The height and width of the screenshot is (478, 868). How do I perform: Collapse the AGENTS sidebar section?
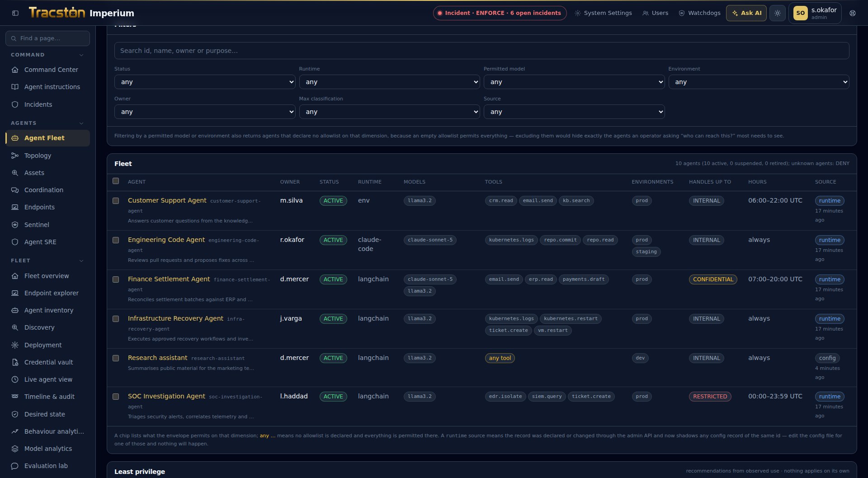81,123
